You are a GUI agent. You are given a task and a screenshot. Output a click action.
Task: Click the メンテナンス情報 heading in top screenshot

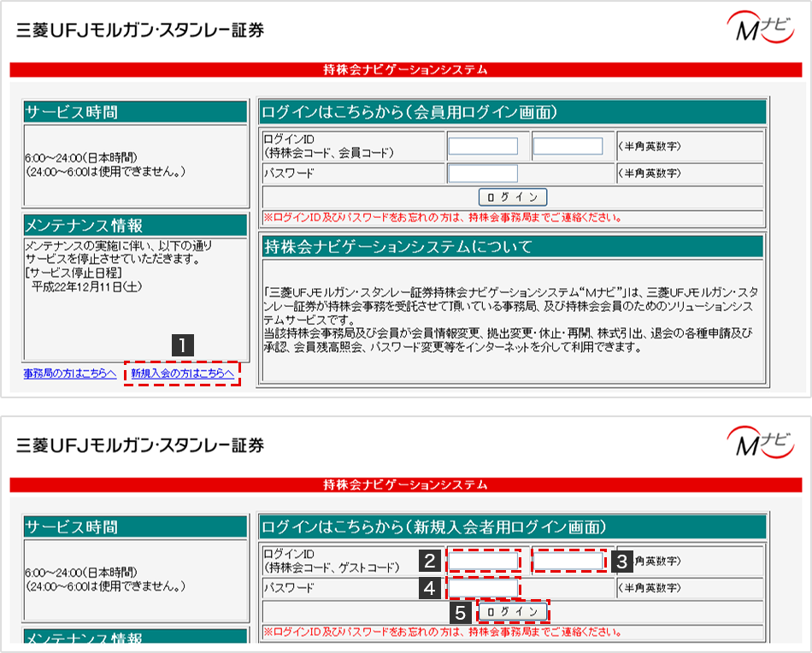136,226
